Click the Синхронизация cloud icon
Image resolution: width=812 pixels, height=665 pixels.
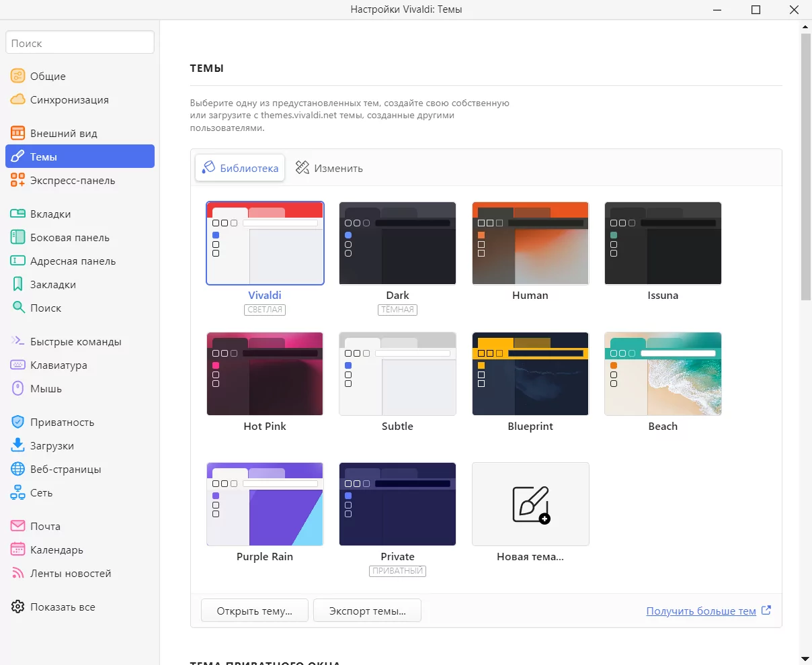click(18, 99)
